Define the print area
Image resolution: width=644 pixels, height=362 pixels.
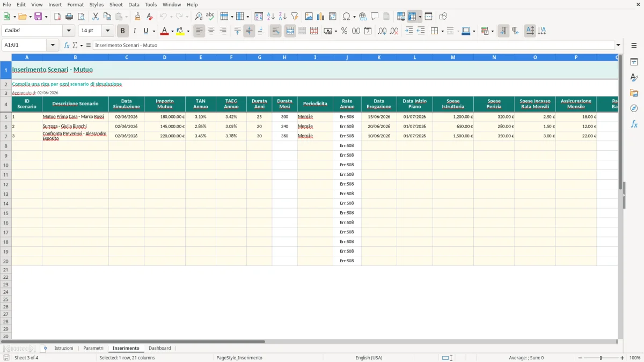[401, 17]
